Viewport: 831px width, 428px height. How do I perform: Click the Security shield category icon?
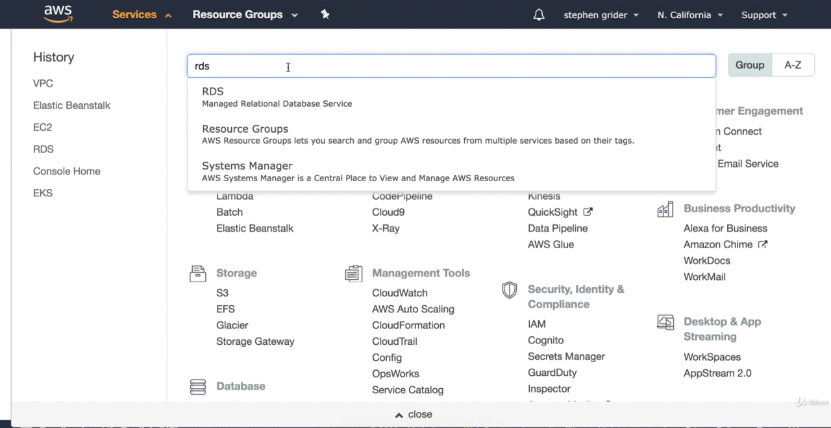[509, 290]
